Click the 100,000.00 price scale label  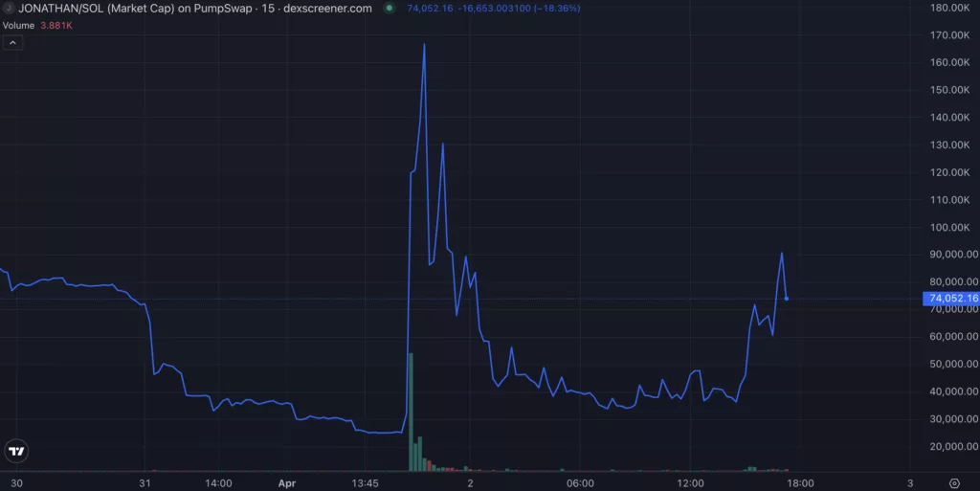tap(950, 228)
